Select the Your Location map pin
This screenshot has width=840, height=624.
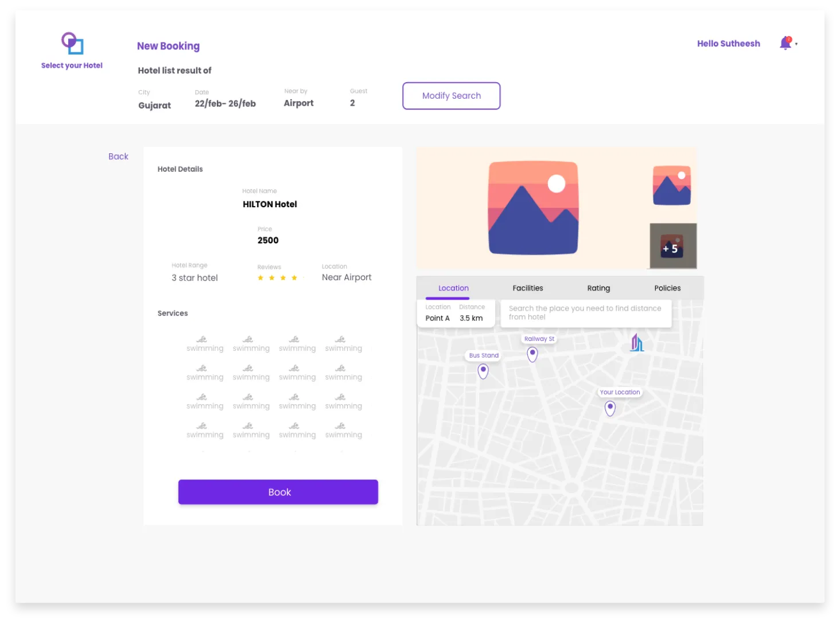(610, 408)
